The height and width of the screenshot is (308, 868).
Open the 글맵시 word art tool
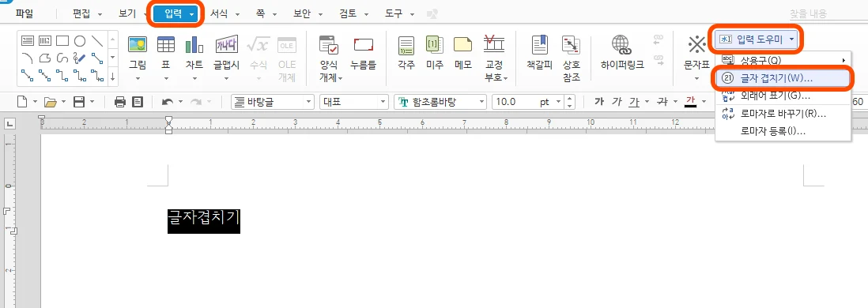coord(226,45)
